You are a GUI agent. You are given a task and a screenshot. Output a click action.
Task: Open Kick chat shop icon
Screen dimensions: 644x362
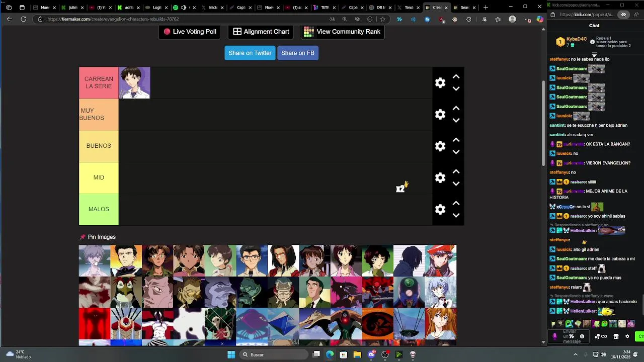click(616, 336)
